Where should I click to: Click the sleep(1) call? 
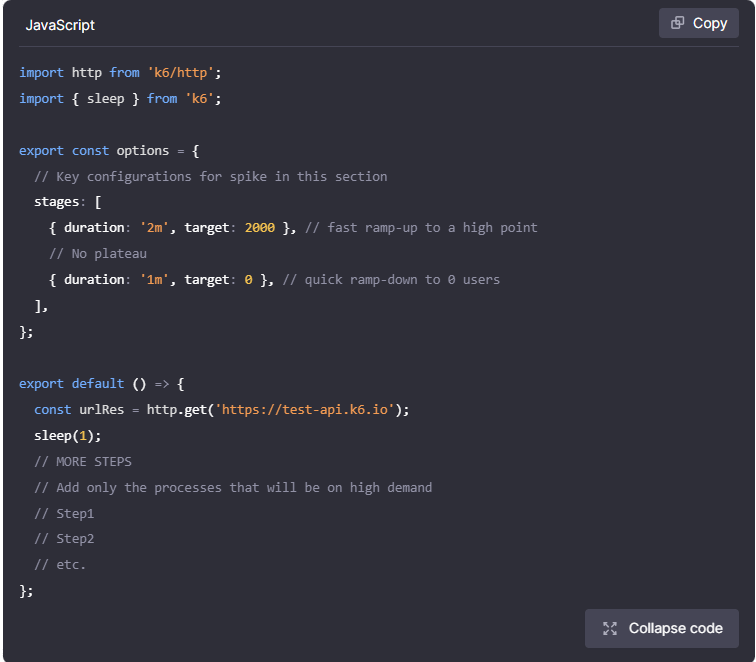67,435
